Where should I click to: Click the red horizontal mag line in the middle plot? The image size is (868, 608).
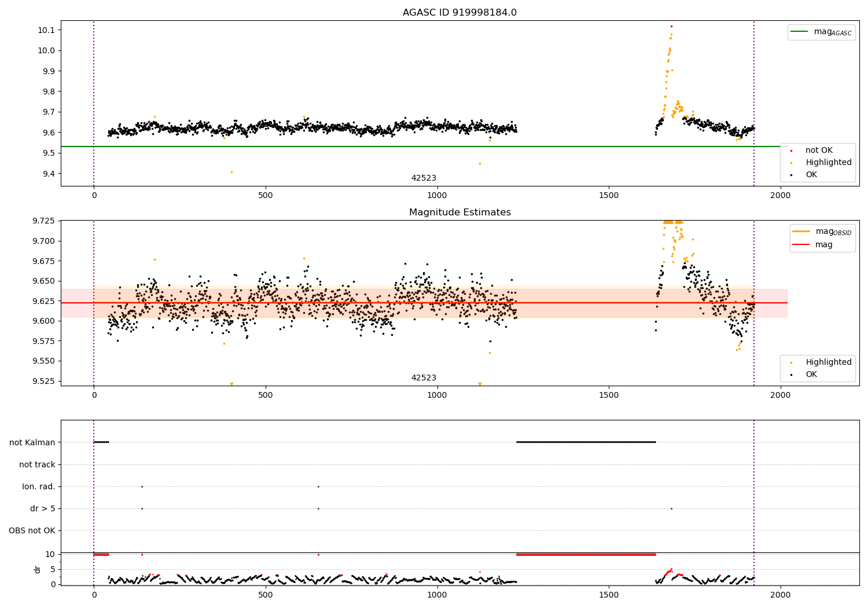424,303
